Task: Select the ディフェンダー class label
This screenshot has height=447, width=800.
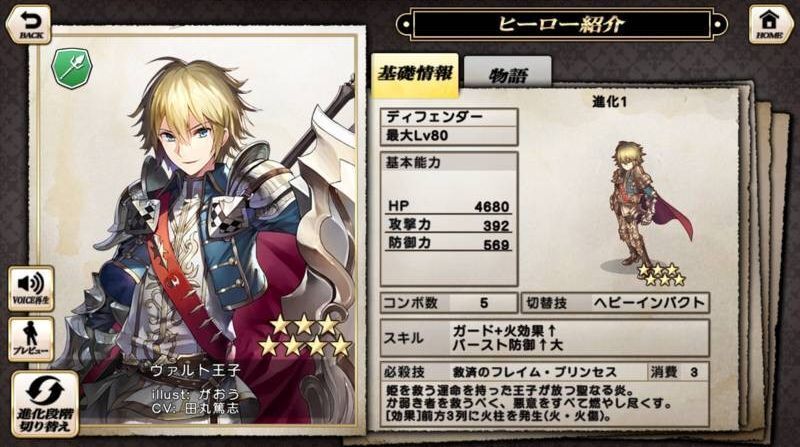Action: coord(449,117)
